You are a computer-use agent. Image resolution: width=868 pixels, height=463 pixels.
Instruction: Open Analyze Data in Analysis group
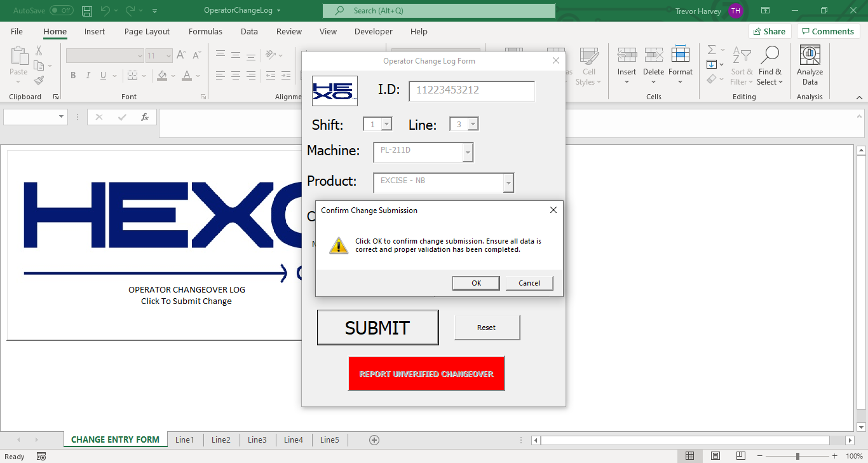point(810,65)
